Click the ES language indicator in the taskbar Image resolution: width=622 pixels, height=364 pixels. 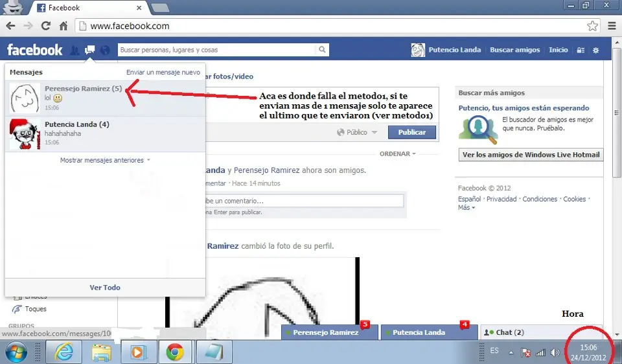point(494,350)
